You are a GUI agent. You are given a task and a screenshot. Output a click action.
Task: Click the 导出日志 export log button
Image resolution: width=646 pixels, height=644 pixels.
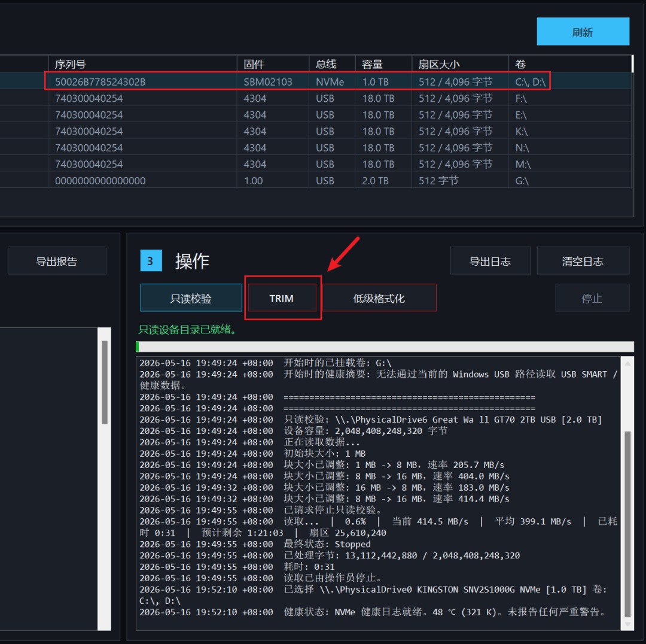(x=490, y=260)
